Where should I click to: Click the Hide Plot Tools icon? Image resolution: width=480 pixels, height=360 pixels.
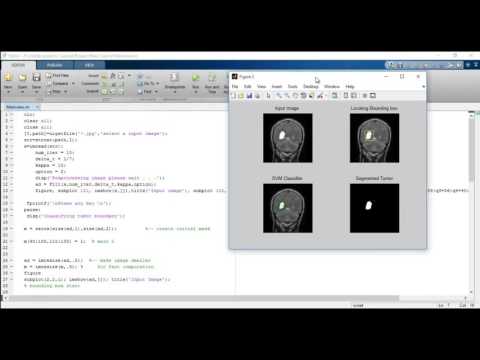coord(365,96)
